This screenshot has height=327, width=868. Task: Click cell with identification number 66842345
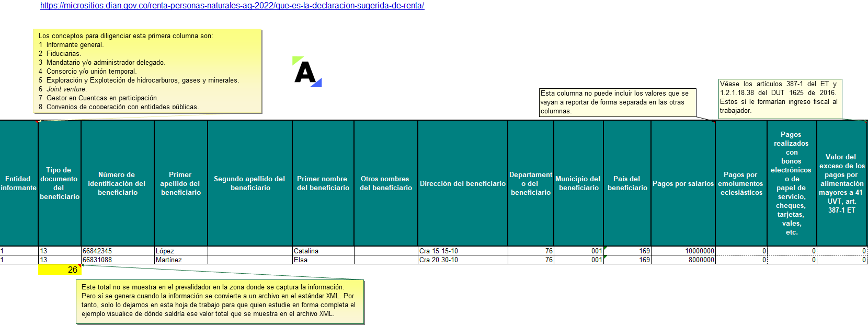(118, 251)
